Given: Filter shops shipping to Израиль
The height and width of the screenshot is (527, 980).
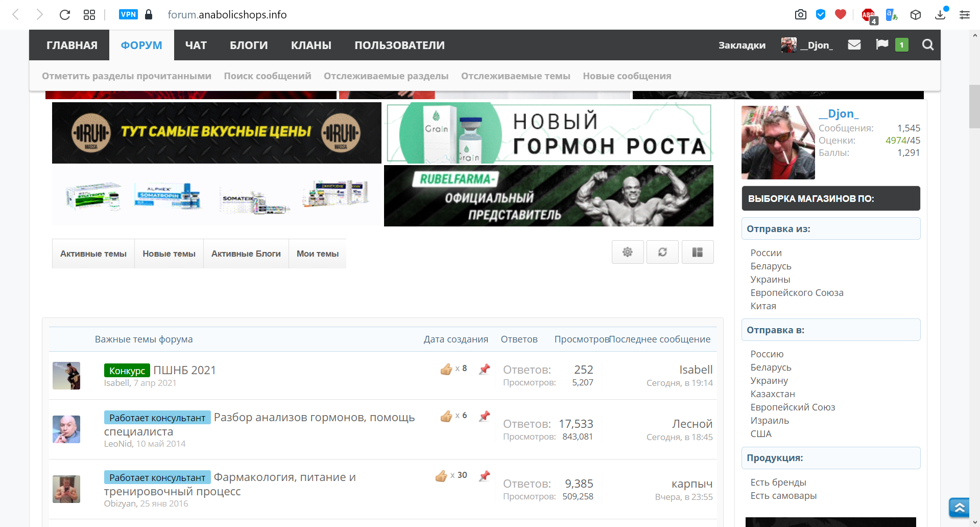Looking at the screenshot, I should 770,421.
